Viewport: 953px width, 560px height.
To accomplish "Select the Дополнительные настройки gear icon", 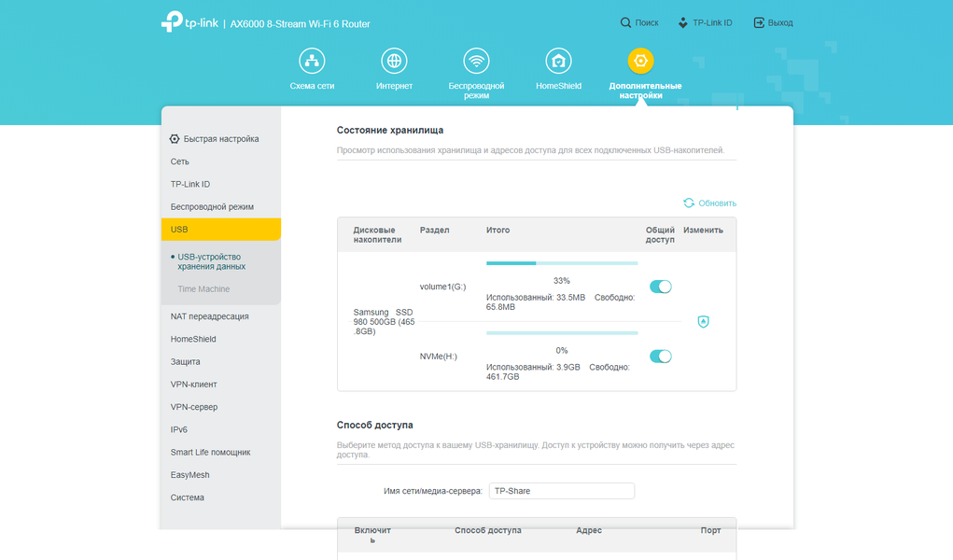I will pos(640,61).
